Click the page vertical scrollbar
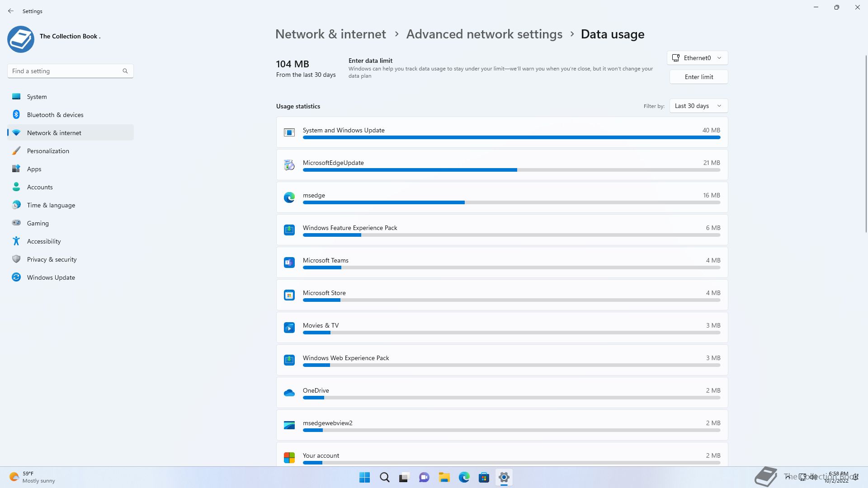This screenshot has height=488, width=868. click(x=866, y=145)
